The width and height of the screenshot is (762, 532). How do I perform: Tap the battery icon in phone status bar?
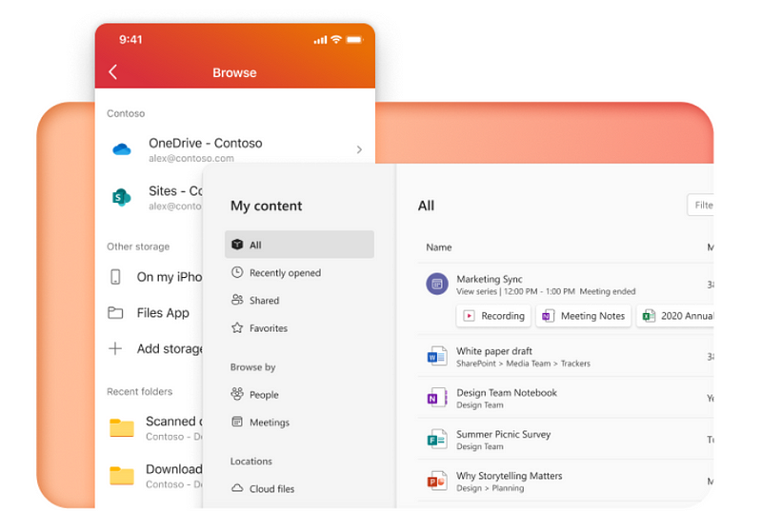tap(354, 39)
